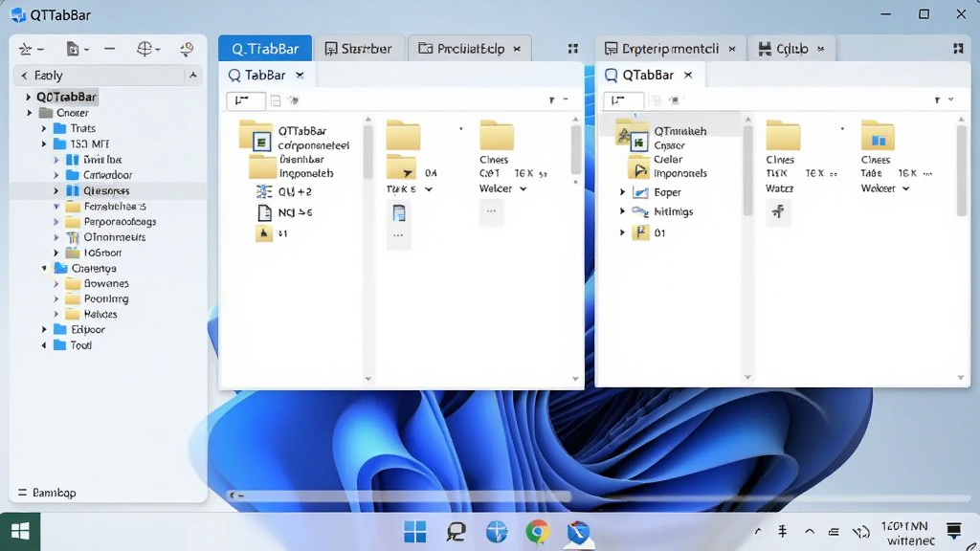980x551 pixels.
Task: Switch to the Slarrbar tab
Action: point(359,48)
